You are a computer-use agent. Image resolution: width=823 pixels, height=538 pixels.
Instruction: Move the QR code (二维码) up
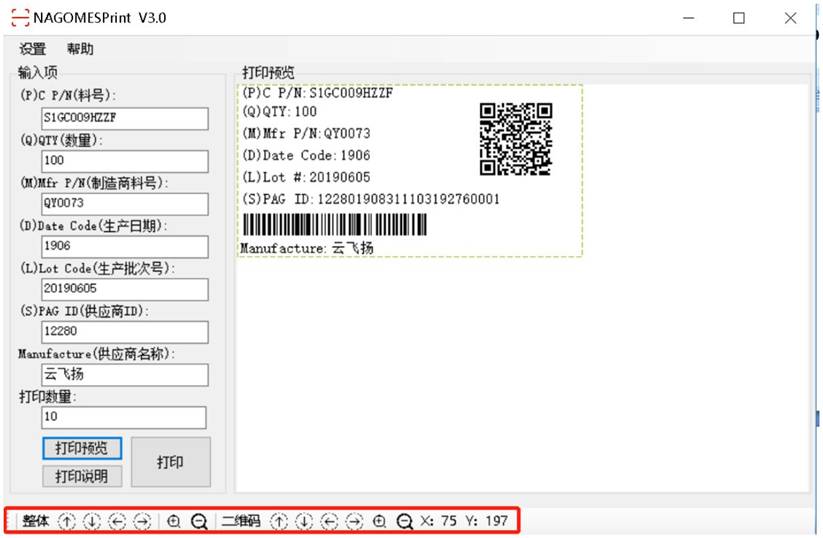(280, 521)
